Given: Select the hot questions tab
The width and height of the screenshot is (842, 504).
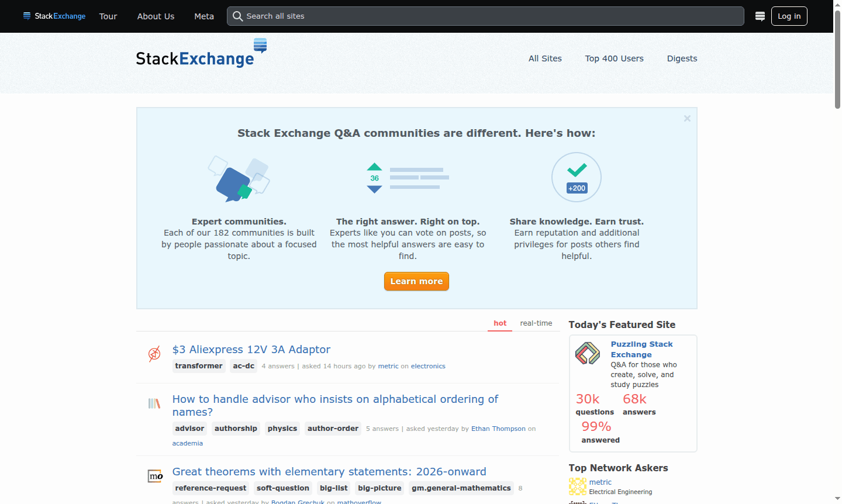Looking at the screenshot, I should pos(499,323).
